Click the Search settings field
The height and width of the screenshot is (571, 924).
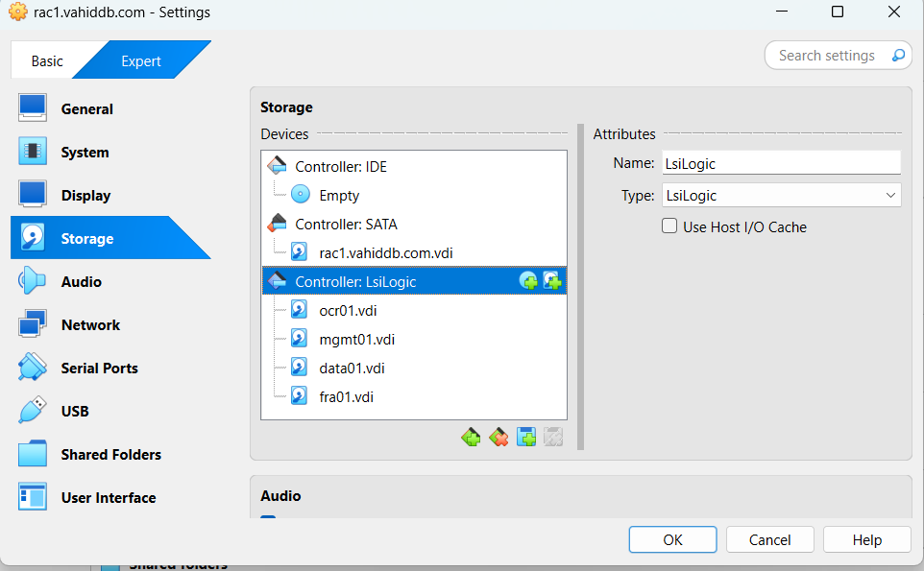[827, 56]
